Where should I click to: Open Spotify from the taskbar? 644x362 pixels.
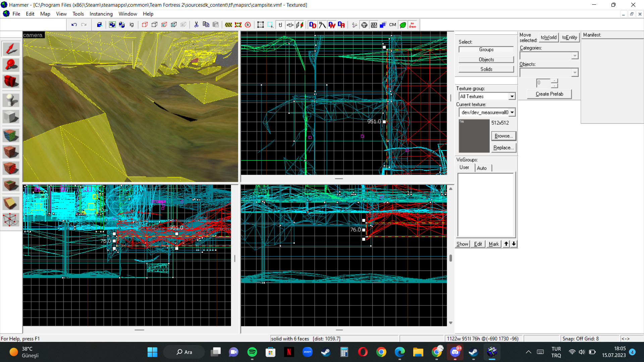point(252,352)
